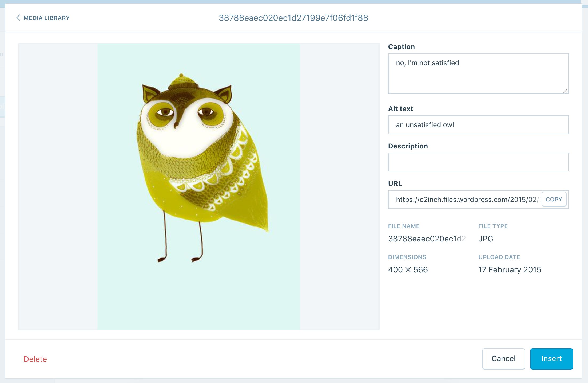The width and height of the screenshot is (588, 383).
Task: Click the FILE TYPE label
Action: point(493,226)
